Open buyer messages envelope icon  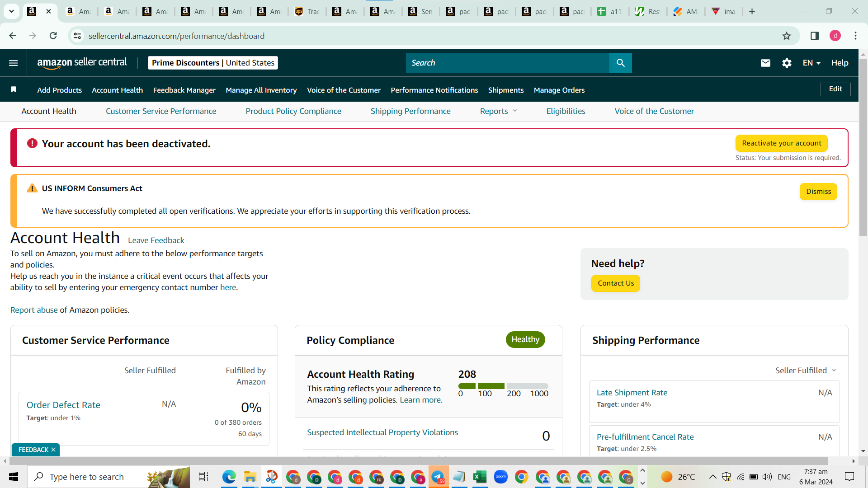765,63
